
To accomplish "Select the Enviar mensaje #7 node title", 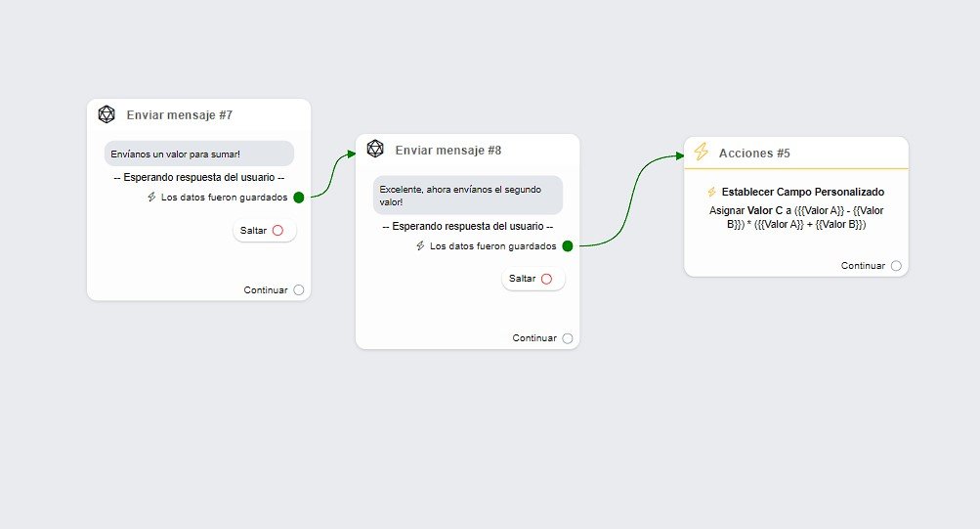I will (180, 115).
